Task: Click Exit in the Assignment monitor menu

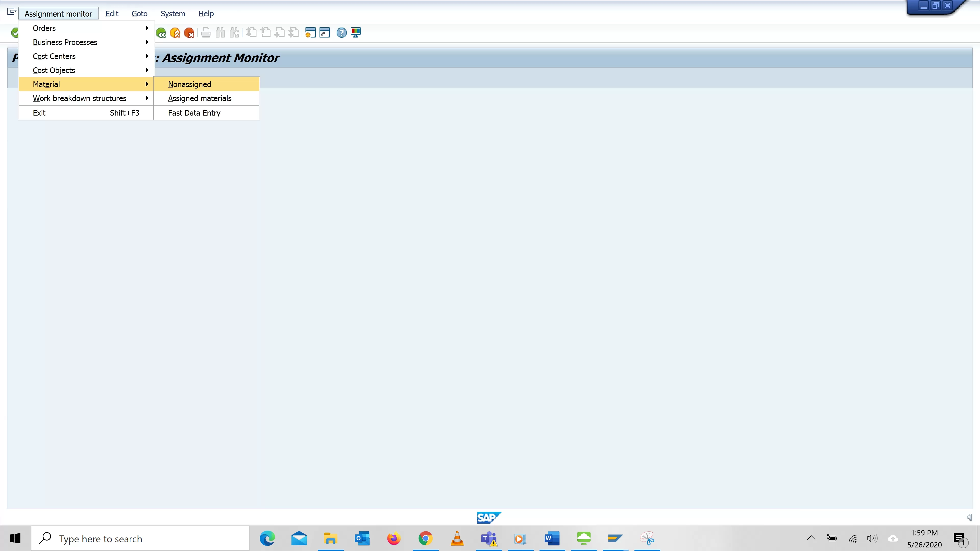Action: (x=39, y=113)
